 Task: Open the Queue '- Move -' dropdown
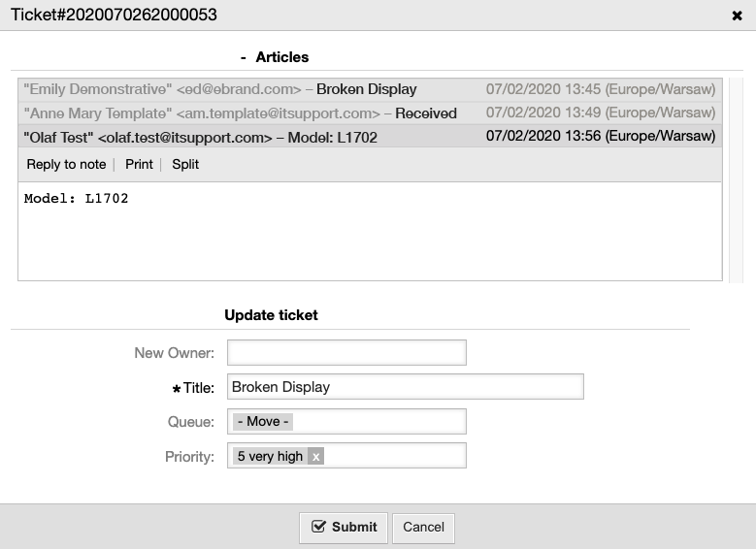346,422
